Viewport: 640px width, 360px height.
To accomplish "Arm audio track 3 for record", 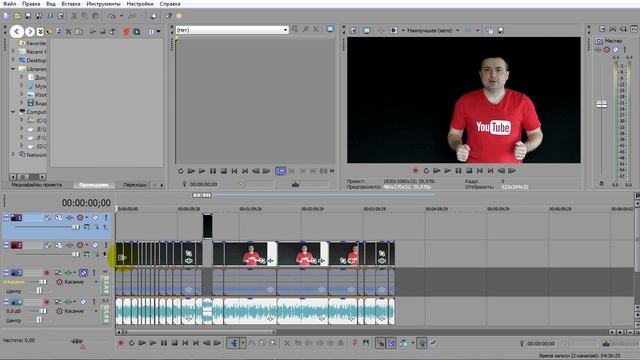I will coord(47,272).
